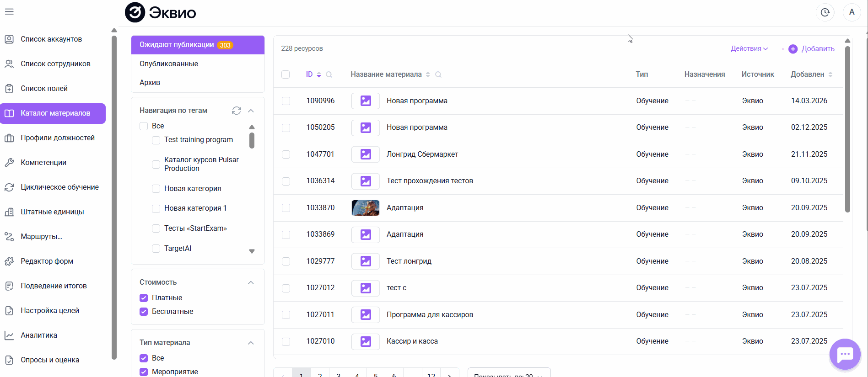Collapse the Тип материала filter section
Image resolution: width=868 pixels, height=377 pixels.
[251, 343]
